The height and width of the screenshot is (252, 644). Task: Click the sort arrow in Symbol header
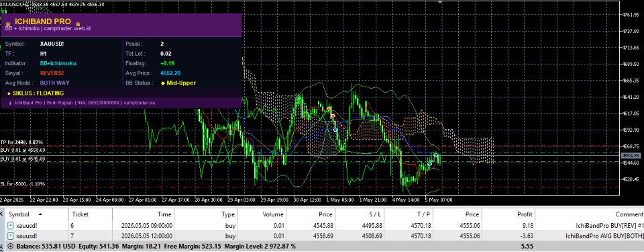(40, 214)
